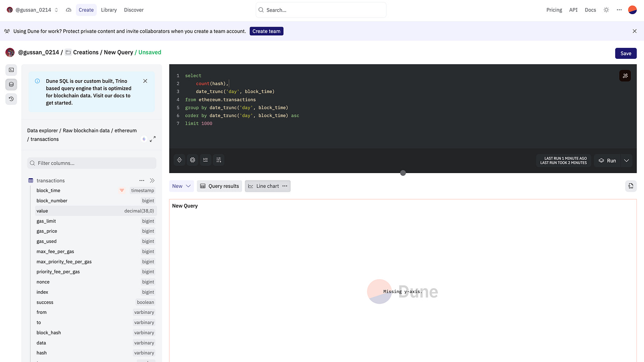Click the block_hash column row
The width and height of the screenshot is (644, 362).
pos(96,333)
